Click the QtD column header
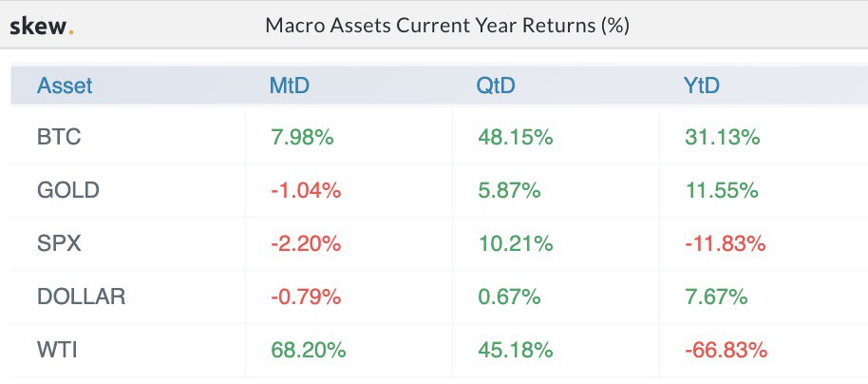This screenshot has width=868, height=384. coord(496,86)
